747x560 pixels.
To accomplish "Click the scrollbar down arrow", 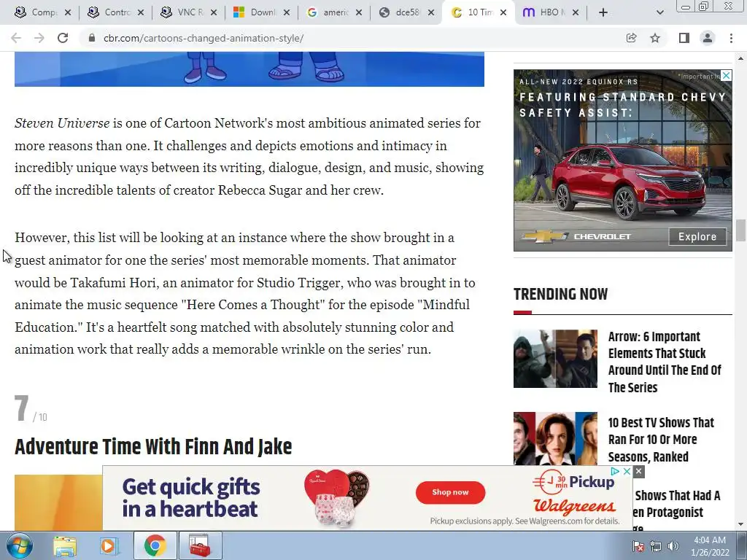I will [x=740, y=524].
